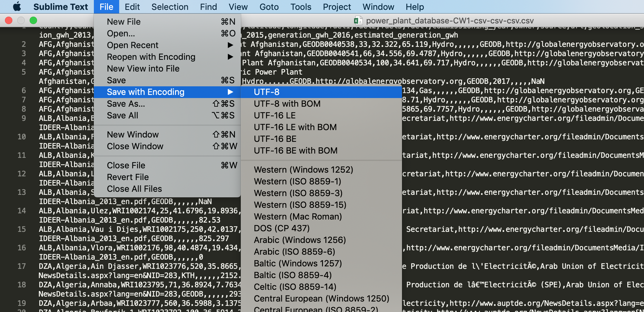The height and width of the screenshot is (312, 644).
Task: Choose UTF-8 with BOM encoding
Action: pyautogui.click(x=287, y=104)
